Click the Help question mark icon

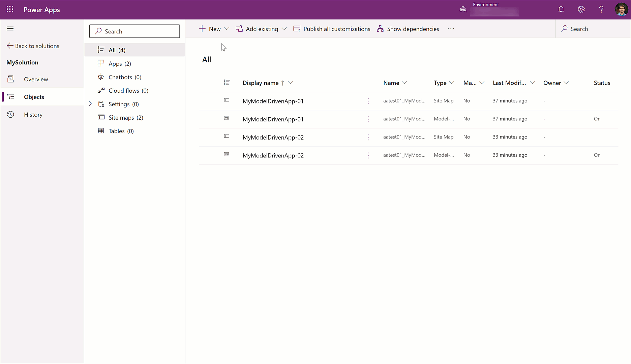pyautogui.click(x=601, y=9)
